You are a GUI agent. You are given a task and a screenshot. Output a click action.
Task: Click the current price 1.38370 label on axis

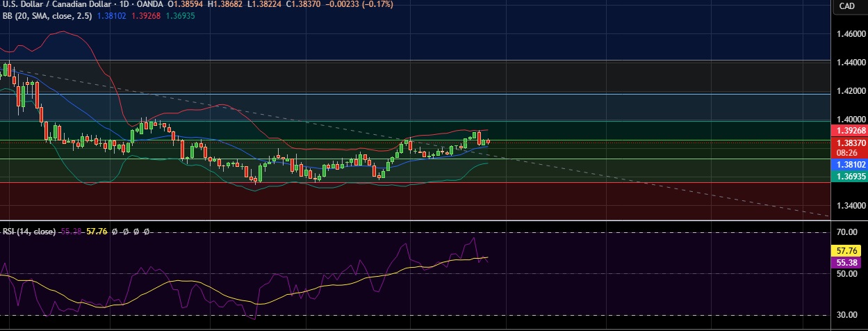point(849,161)
